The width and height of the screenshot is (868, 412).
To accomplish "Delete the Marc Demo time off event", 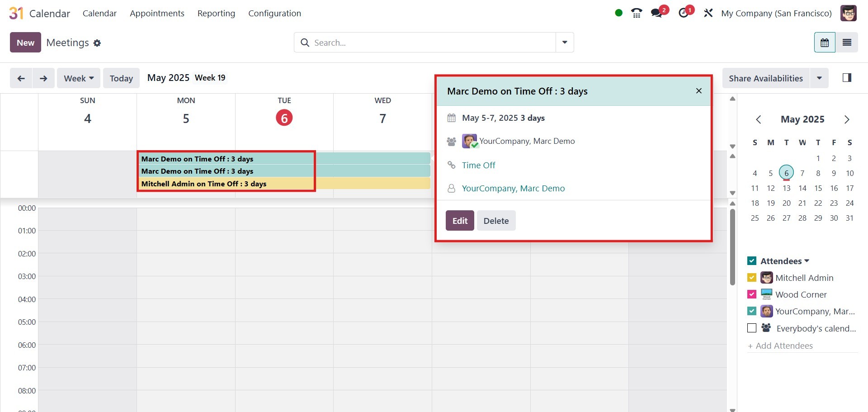I will pos(496,221).
